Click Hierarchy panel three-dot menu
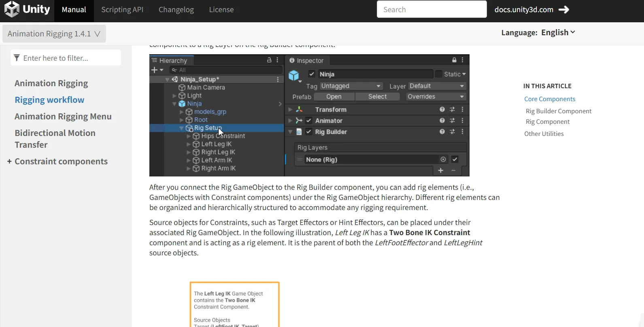Image resolution: width=644 pixels, height=327 pixels. [277, 60]
